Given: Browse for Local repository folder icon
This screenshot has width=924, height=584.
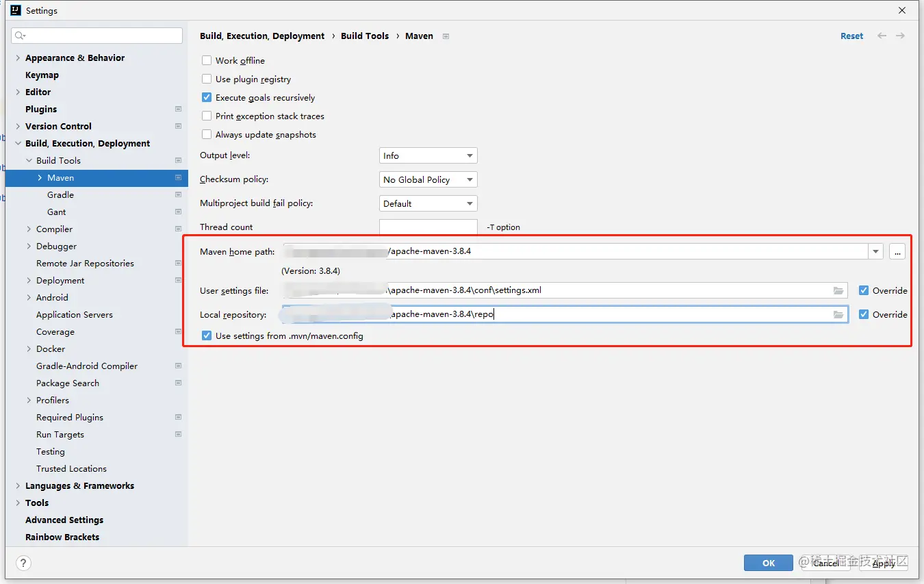Looking at the screenshot, I should point(838,314).
